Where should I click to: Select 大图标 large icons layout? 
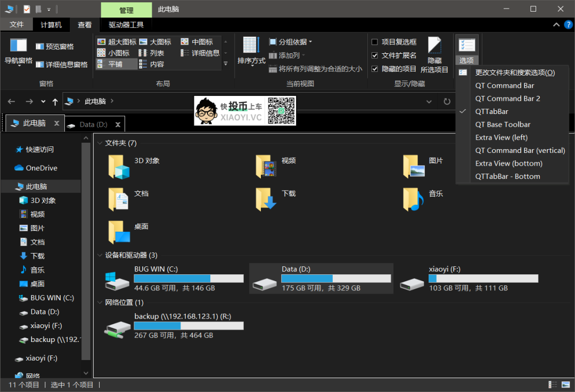pos(155,42)
